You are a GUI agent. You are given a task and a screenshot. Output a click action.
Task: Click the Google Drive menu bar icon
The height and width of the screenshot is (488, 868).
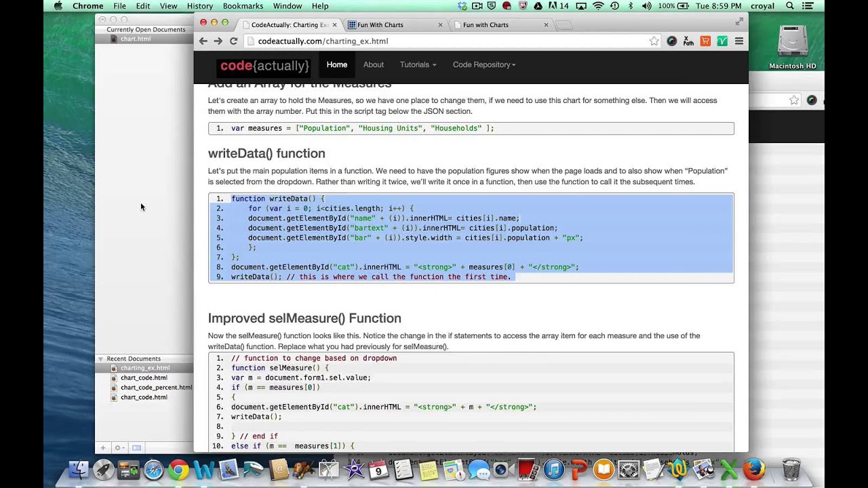point(538,6)
